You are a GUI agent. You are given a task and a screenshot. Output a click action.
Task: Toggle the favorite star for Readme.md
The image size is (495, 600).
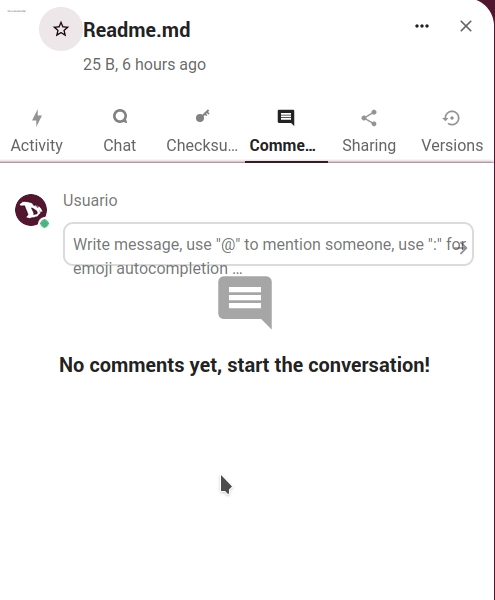[x=61, y=29]
